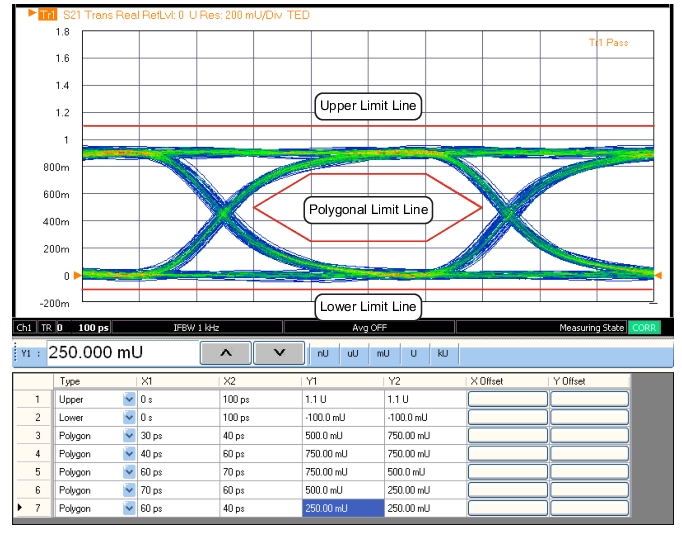
Task: Click the green CORR indicator
Action: tap(644, 327)
